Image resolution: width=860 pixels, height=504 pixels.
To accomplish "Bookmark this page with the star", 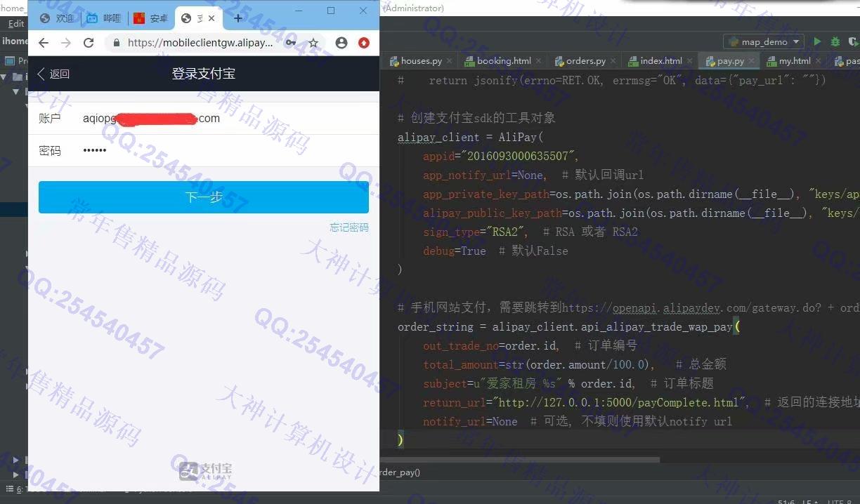I will click(313, 43).
